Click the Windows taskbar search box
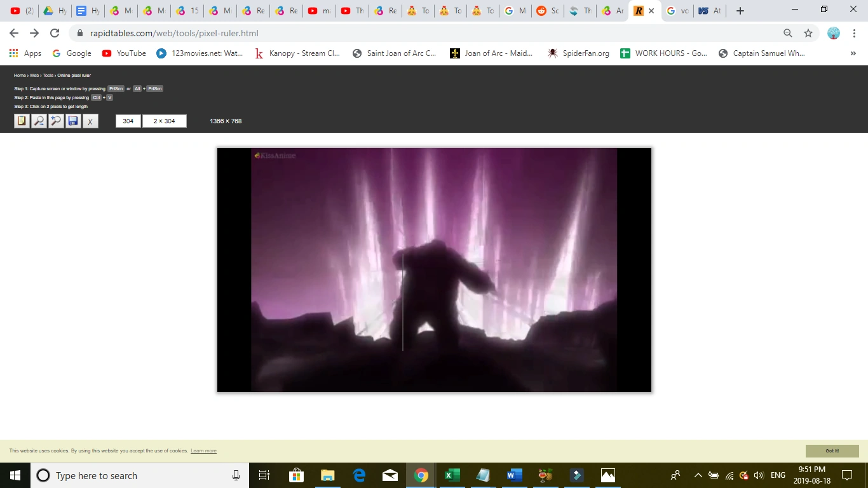 point(140,475)
